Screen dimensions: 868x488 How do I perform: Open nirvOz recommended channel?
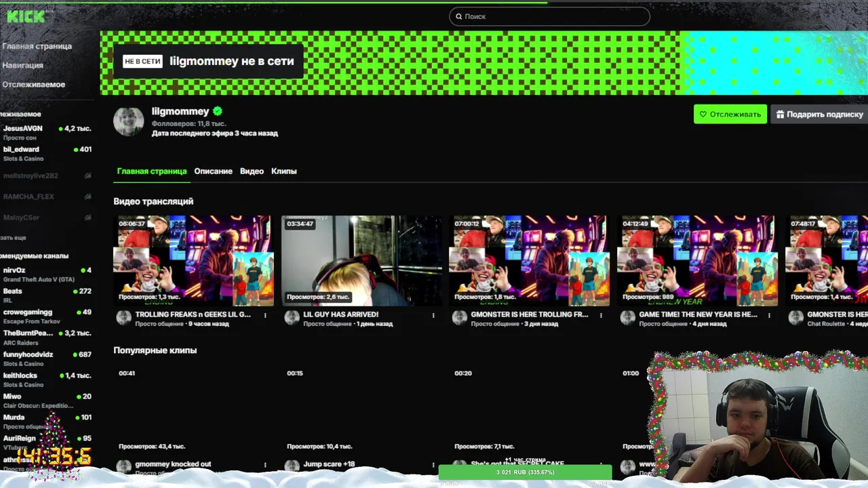coord(46,274)
